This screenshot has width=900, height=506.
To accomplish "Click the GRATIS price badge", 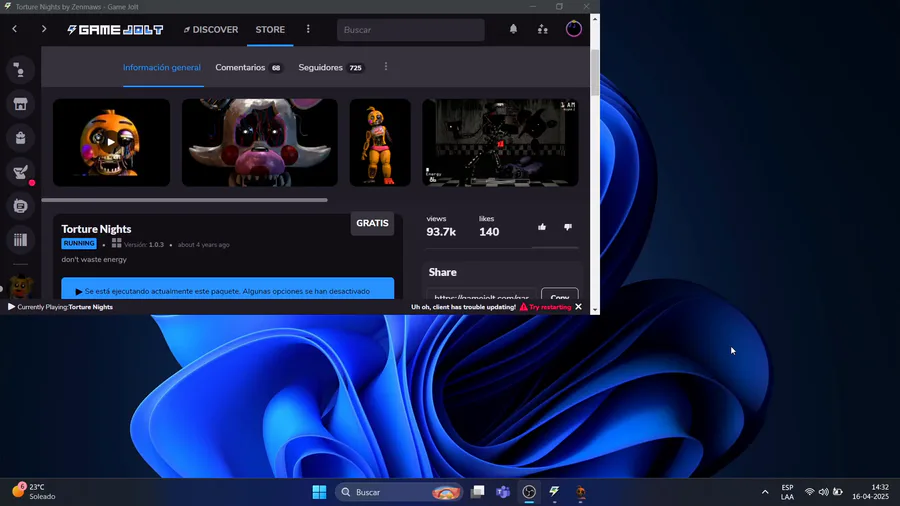I will (x=372, y=223).
